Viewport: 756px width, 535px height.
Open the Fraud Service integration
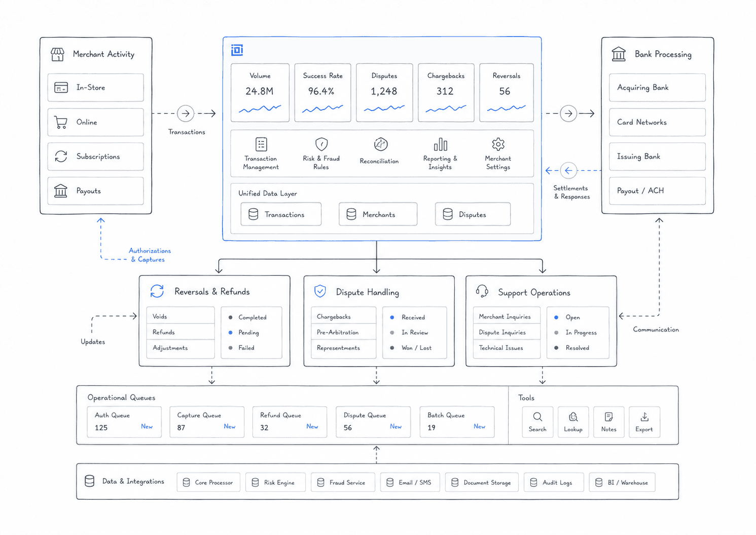343,482
